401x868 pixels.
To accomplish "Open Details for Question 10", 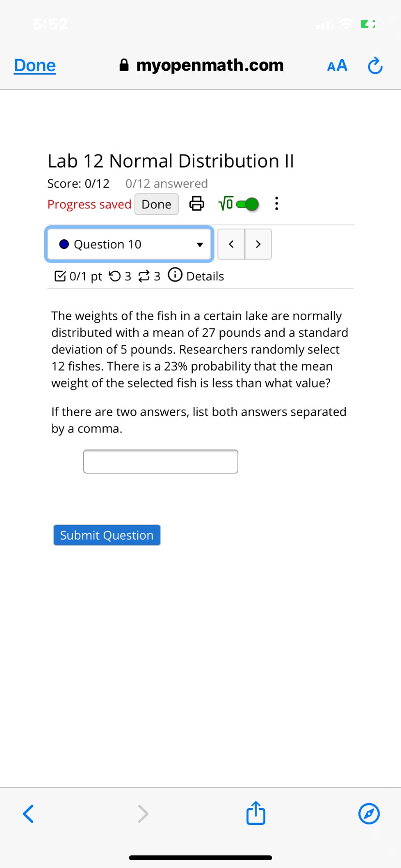I will 205,276.
